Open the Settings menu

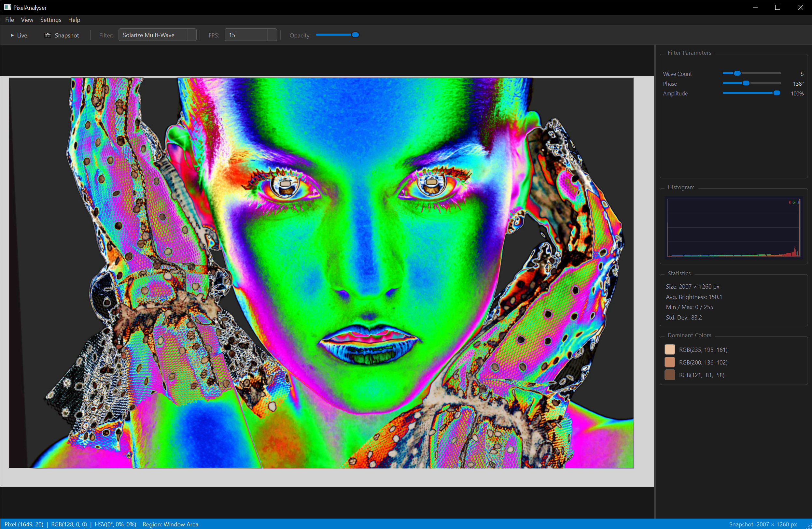[50, 20]
